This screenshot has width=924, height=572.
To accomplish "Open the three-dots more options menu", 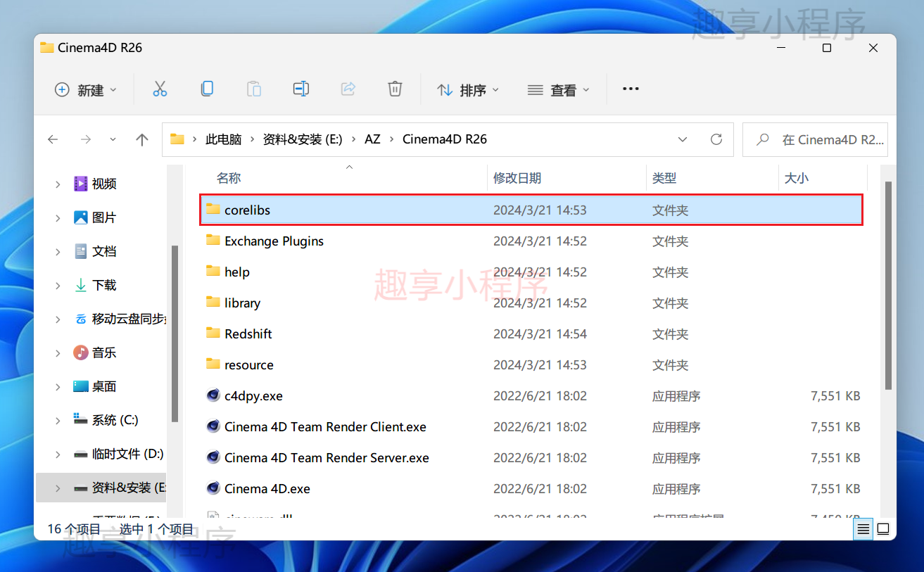I will (x=631, y=89).
